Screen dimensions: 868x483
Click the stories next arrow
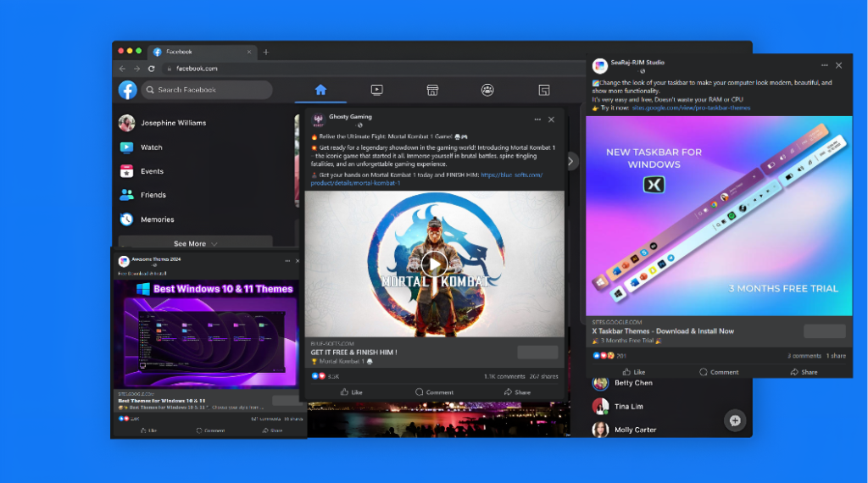tap(570, 161)
